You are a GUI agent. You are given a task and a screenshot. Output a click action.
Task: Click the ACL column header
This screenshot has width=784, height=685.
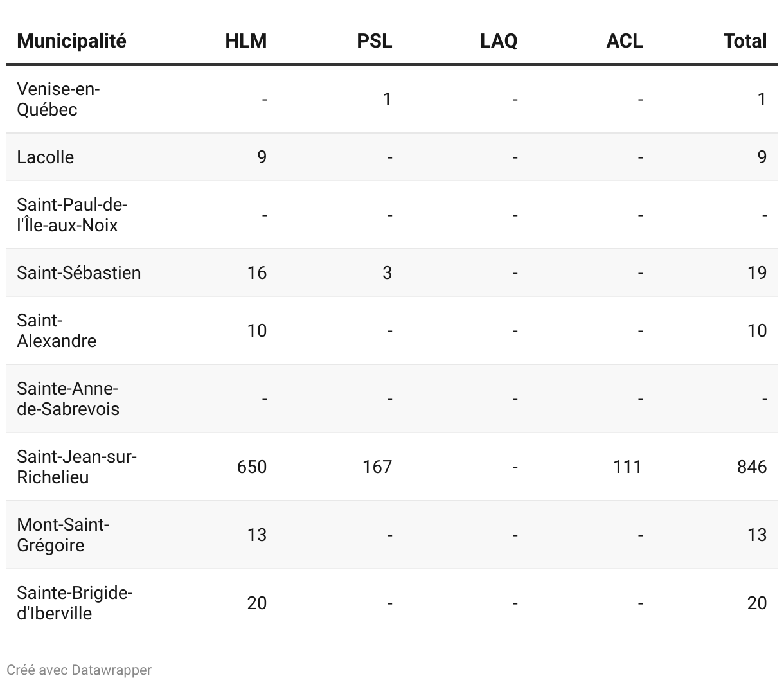click(625, 41)
